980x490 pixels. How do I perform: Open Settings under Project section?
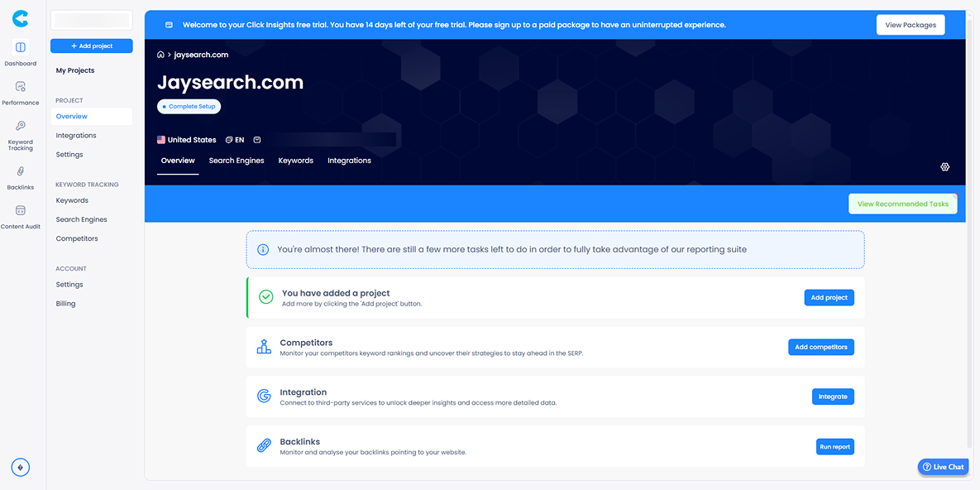69,155
